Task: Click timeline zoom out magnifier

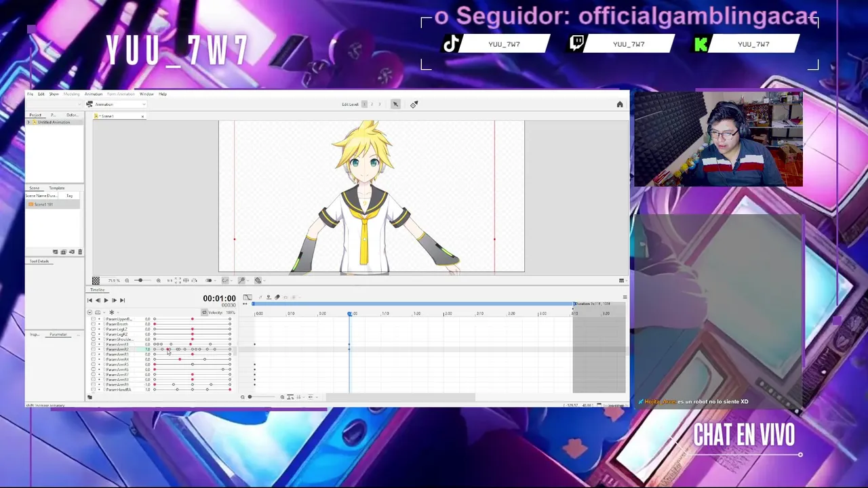Action: [x=243, y=397]
